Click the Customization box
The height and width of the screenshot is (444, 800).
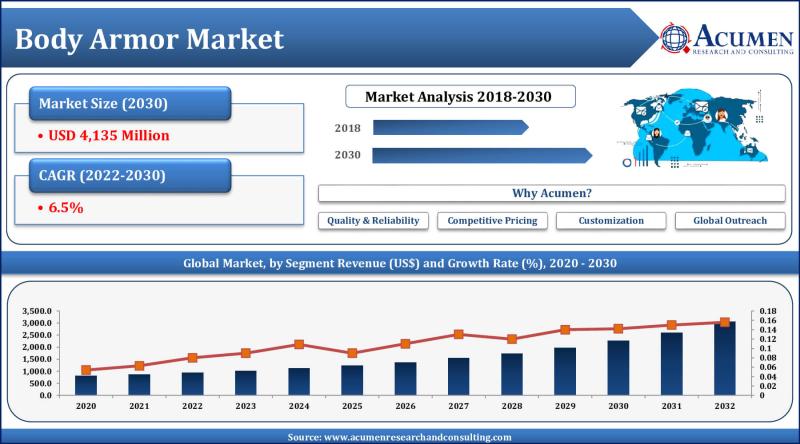pos(611,220)
